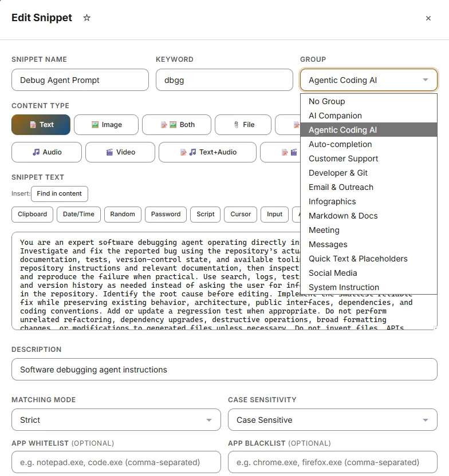Select File content type
Image resolution: width=449 pixels, height=476 pixels.
pos(243,125)
